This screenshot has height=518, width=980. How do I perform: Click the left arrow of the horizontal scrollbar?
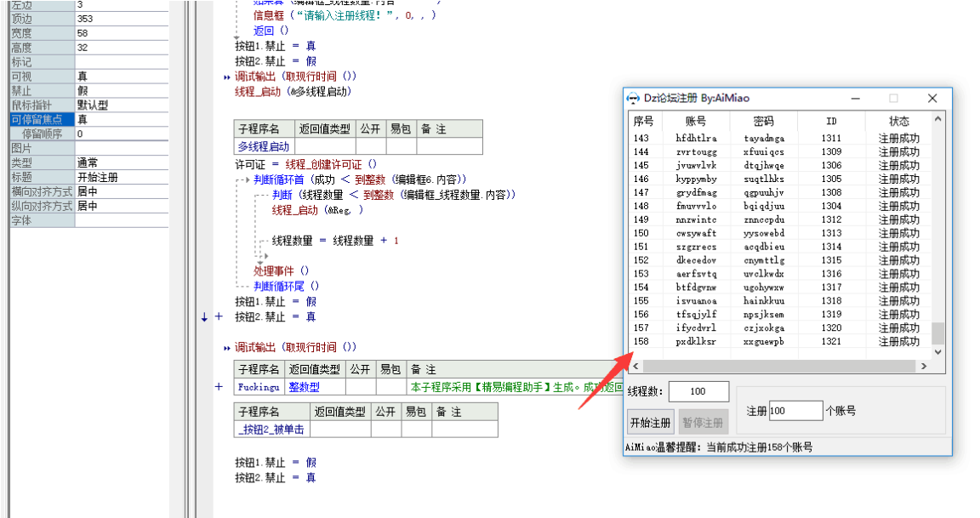tap(634, 366)
